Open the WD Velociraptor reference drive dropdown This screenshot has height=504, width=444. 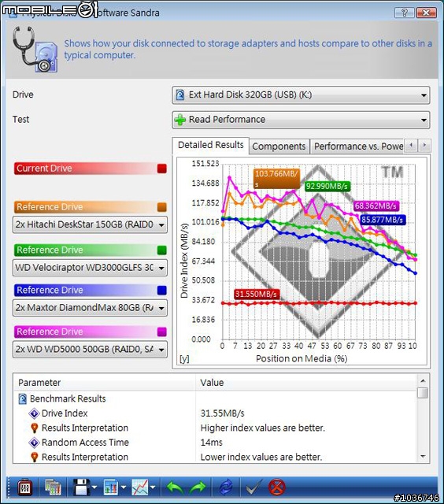coord(90,268)
